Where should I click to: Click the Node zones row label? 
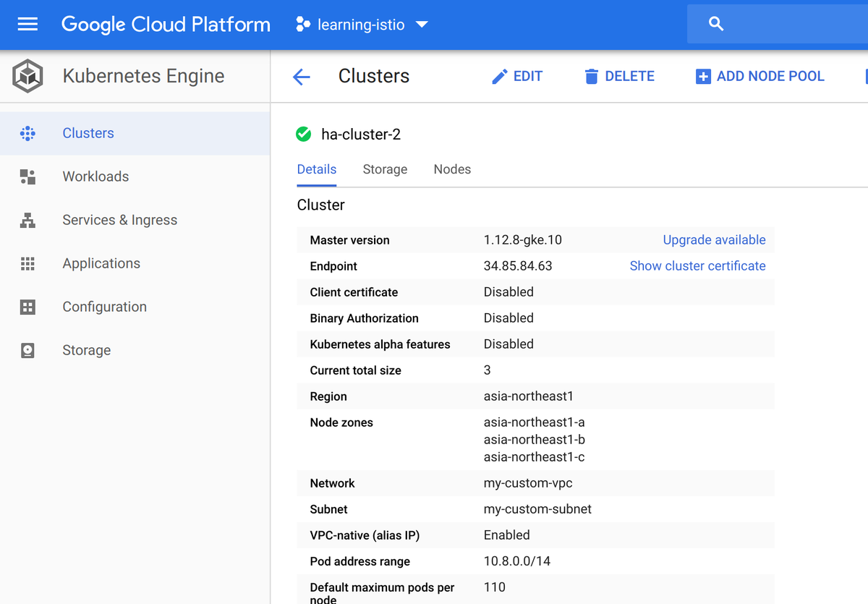click(x=341, y=422)
